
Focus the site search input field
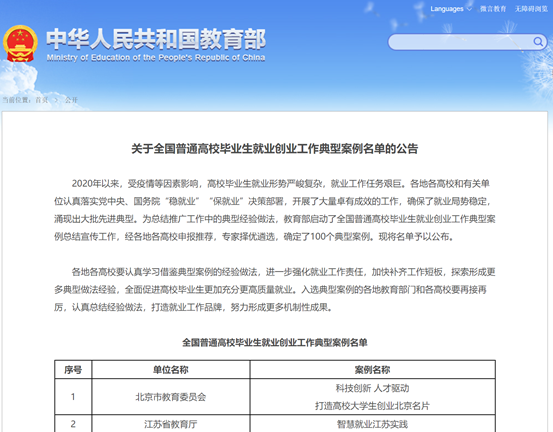(x=467, y=42)
